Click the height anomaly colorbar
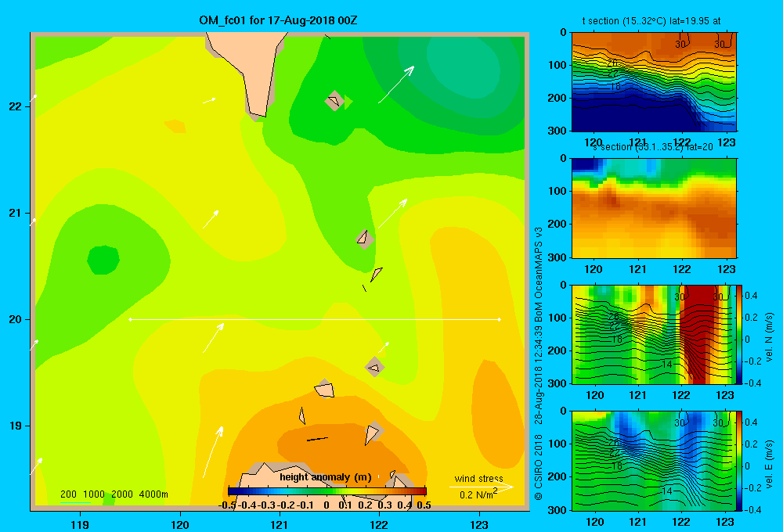Viewport: 783px width, 532px height. pyautogui.click(x=327, y=491)
